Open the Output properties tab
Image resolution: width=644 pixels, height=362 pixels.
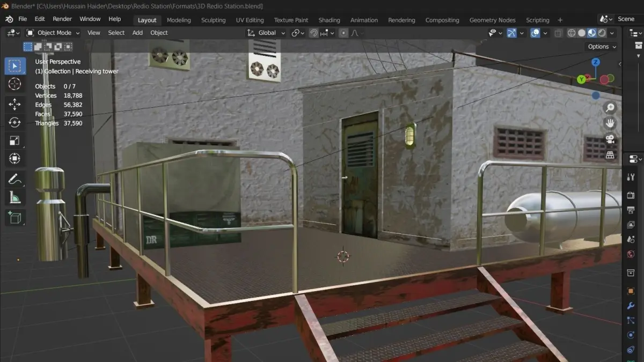point(631,210)
